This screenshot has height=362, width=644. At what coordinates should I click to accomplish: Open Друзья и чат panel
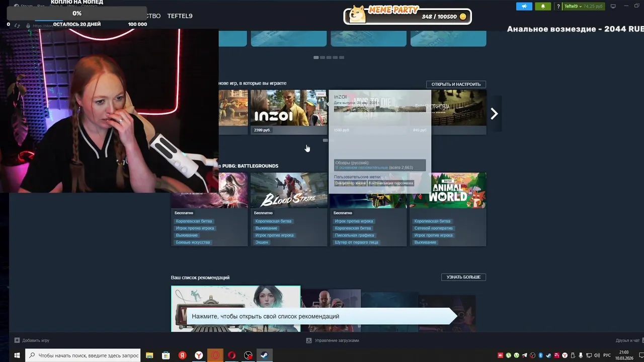click(628, 340)
